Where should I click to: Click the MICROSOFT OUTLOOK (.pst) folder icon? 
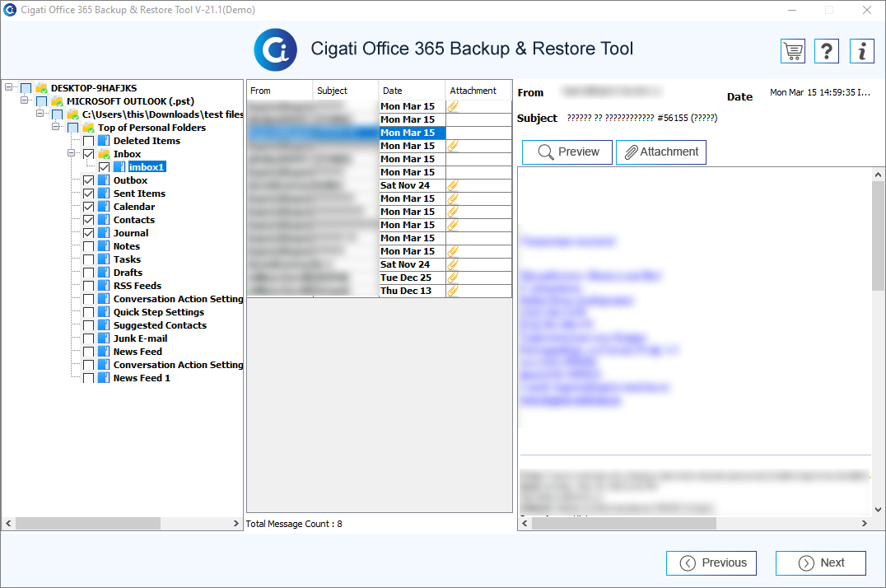pyautogui.click(x=57, y=101)
